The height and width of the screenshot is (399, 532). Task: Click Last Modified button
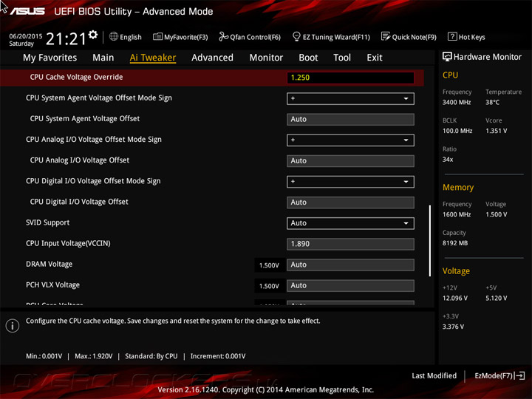[x=434, y=375]
